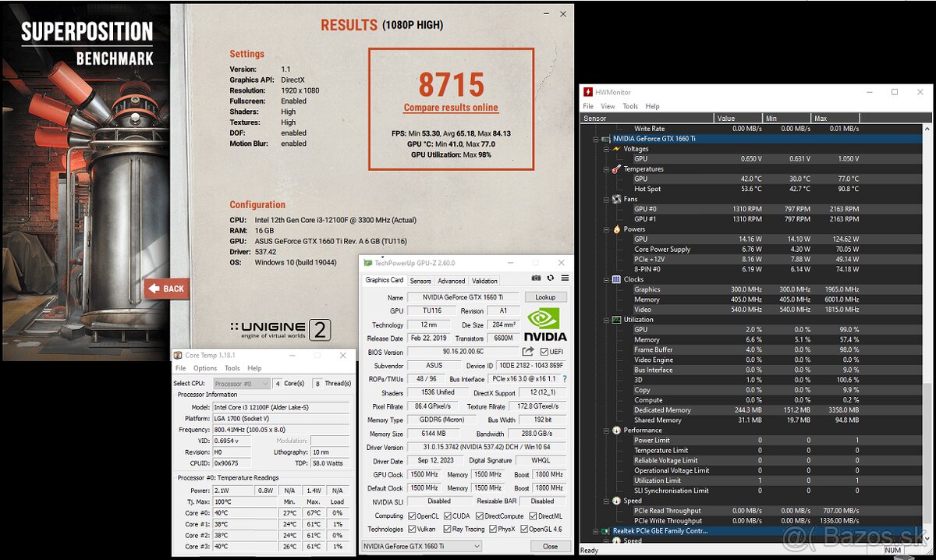936x560 pixels.
Task: Switch to the Sensors tab in GPU-Z
Action: (x=421, y=281)
